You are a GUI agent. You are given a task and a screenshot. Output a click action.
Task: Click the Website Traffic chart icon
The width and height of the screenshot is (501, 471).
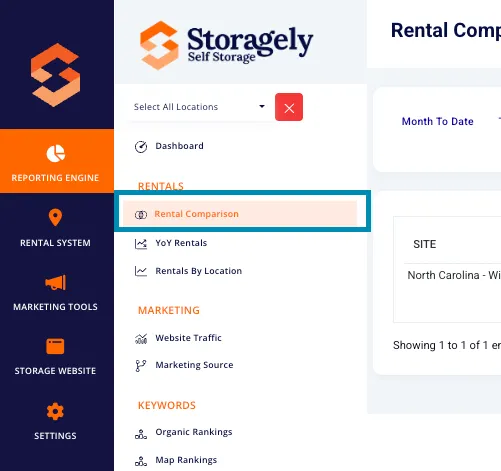[x=141, y=338]
